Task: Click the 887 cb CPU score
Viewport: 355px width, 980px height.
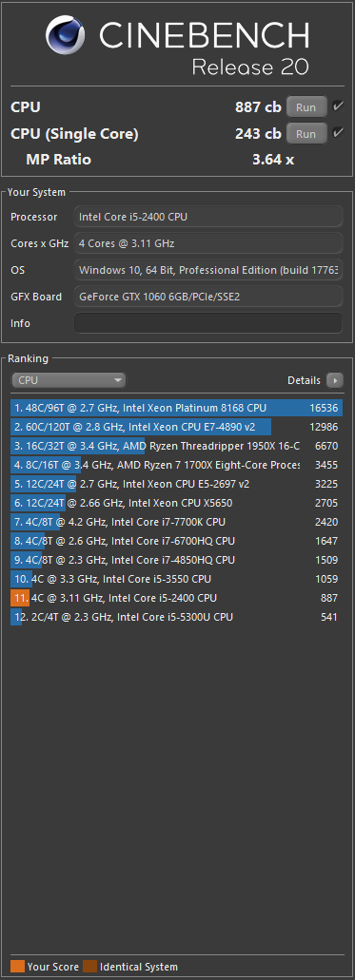Action: click(258, 106)
